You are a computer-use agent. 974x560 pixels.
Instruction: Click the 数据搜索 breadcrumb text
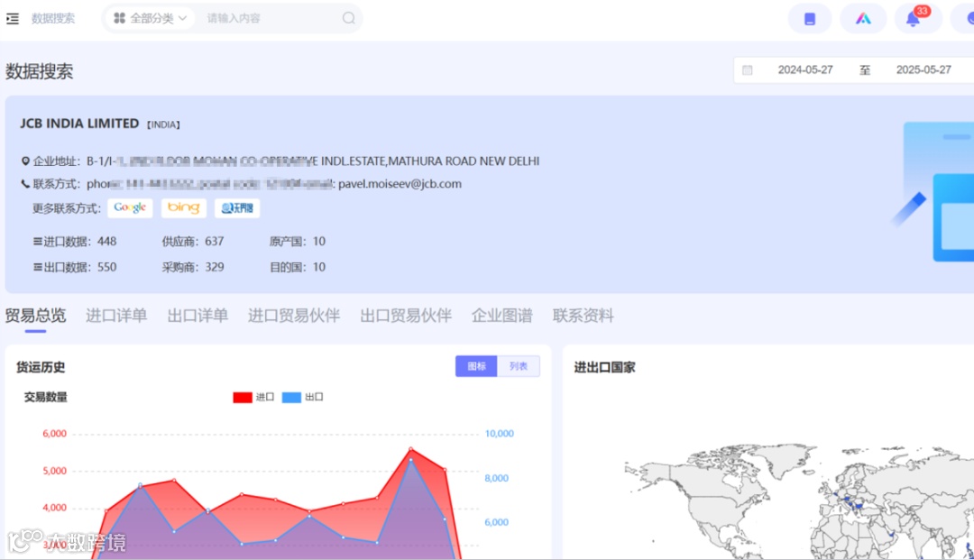[x=53, y=19]
